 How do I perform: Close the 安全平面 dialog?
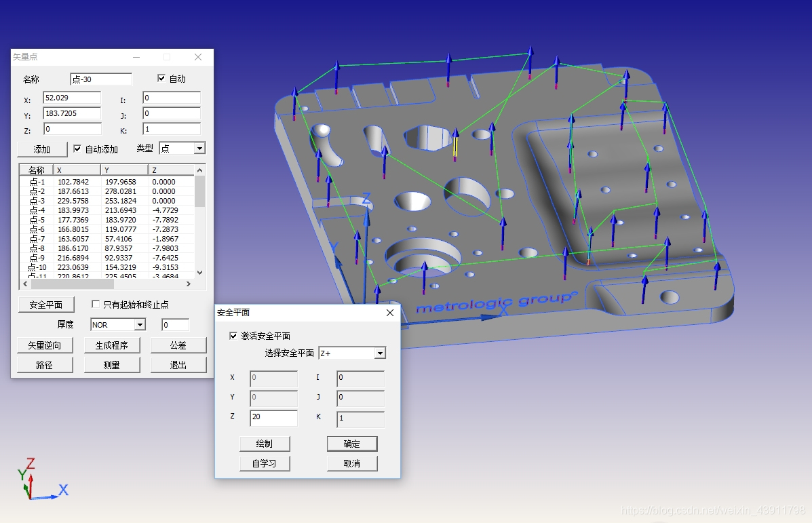(x=390, y=313)
